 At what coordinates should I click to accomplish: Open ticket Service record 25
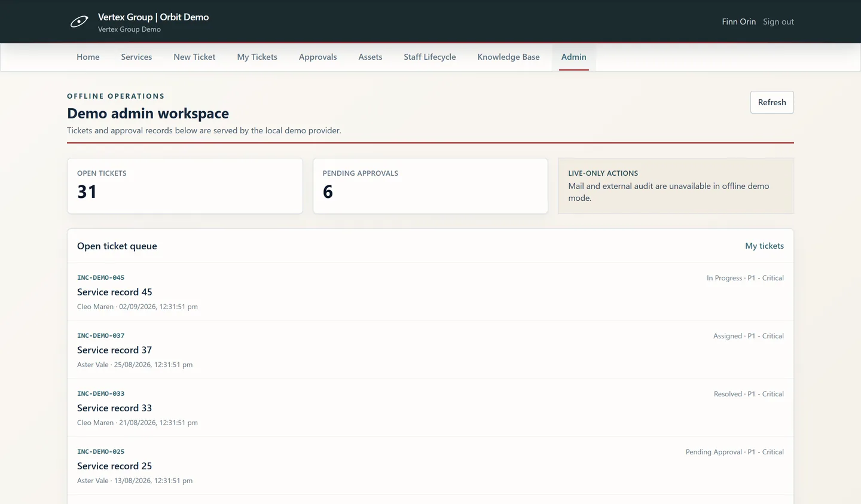(x=114, y=466)
